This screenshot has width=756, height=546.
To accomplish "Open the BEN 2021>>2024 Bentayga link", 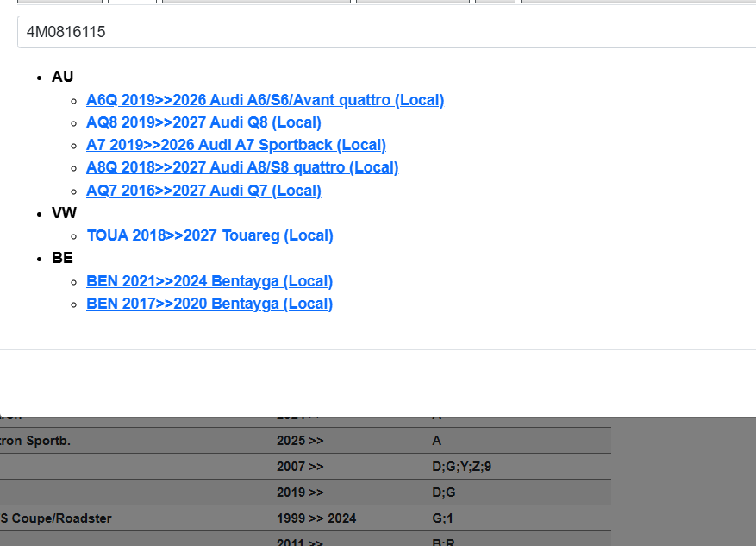I will pos(209,280).
